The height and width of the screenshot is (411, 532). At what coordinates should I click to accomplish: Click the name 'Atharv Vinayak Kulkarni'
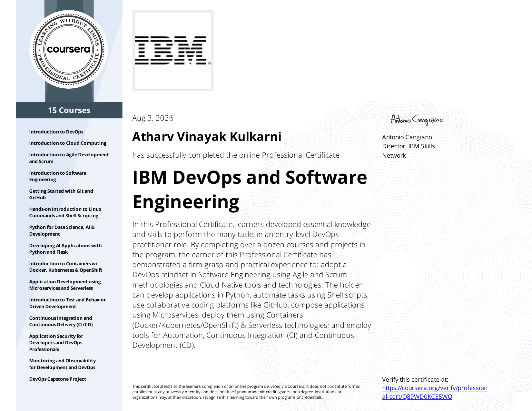pos(207,137)
